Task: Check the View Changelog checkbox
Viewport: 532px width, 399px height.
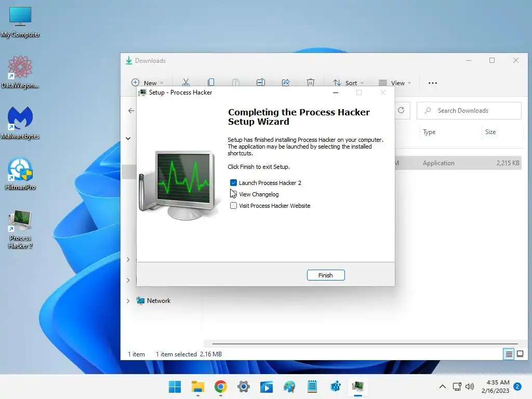Action: coord(233,194)
